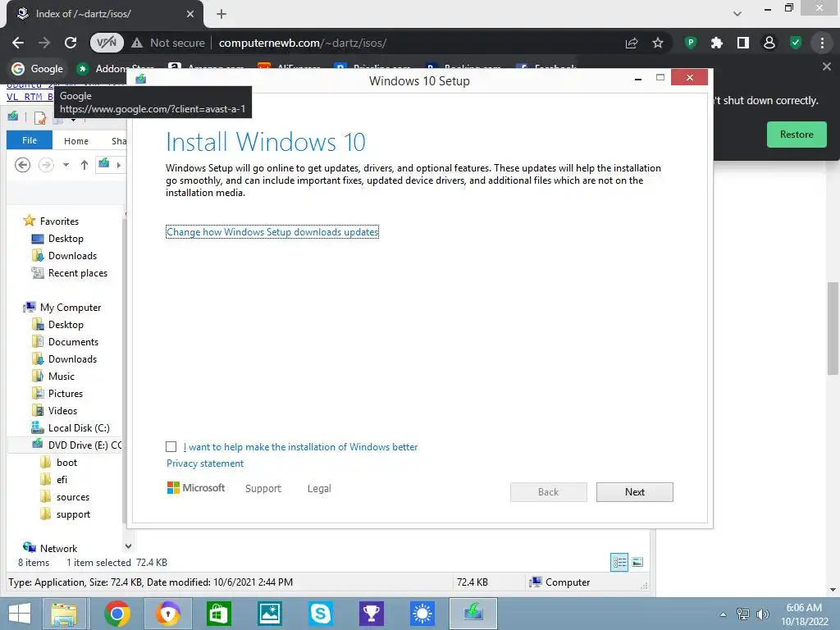Open the efi folder in the tree
The height and width of the screenshot is (630, 840).
point(54,479)
